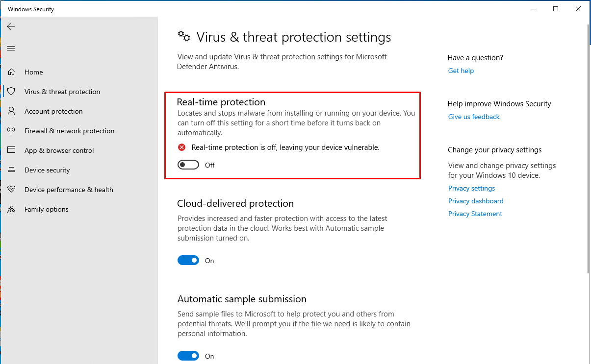The width and height of the screenshot is (591, 364).
Task: Click the Give us feedback link
Action: coord(474,117)
